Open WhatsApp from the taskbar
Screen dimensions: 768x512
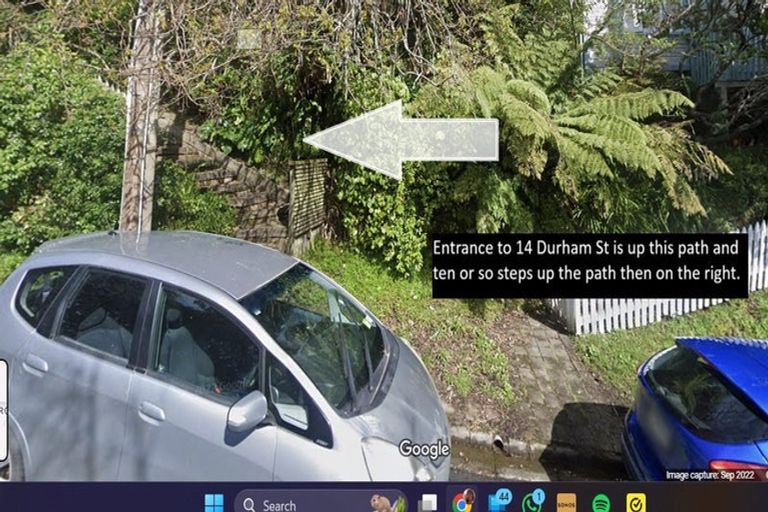click(533, 502)
